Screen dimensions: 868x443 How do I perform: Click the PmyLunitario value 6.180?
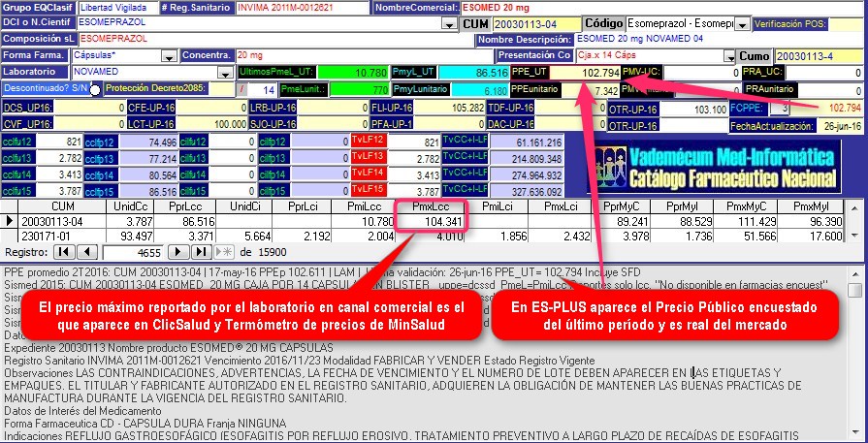(480, 89)
